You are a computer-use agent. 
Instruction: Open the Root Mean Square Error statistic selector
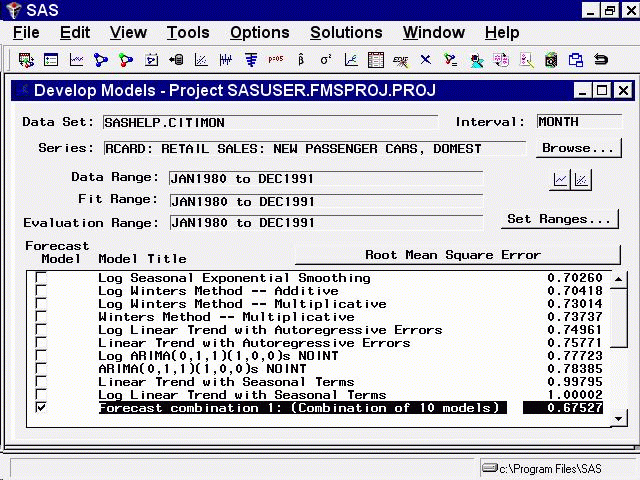pyautogui.click(x=452, y=255)
